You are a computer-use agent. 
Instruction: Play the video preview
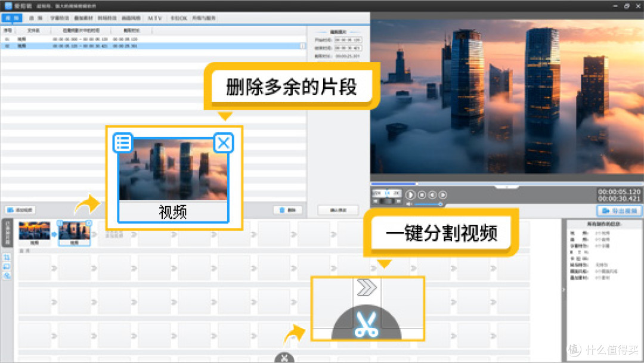pyautogui.click(x=410, y=195)
